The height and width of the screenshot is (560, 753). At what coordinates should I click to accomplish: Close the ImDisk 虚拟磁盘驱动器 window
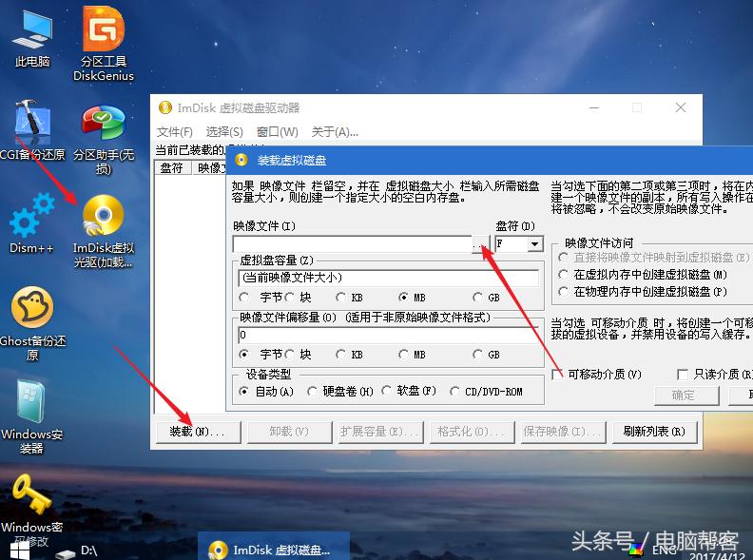[681, 107]
